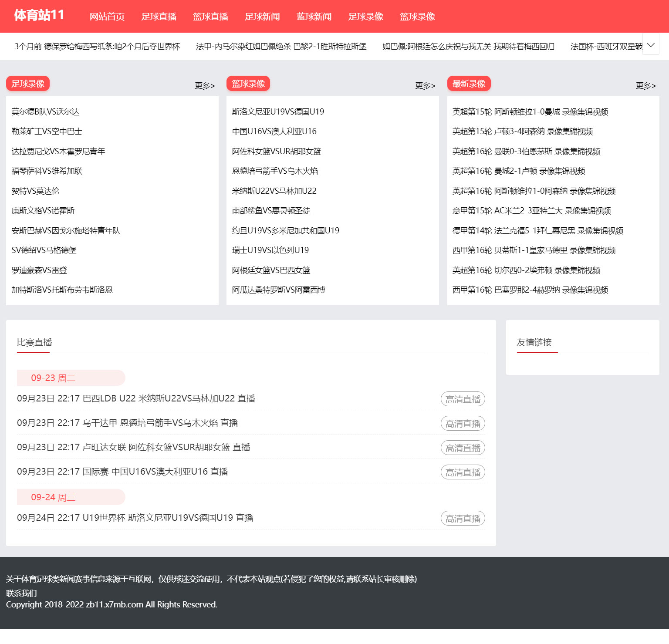Select the 09-23 周二 date label
The image size is (669, 644).
(x=53, y=378)
